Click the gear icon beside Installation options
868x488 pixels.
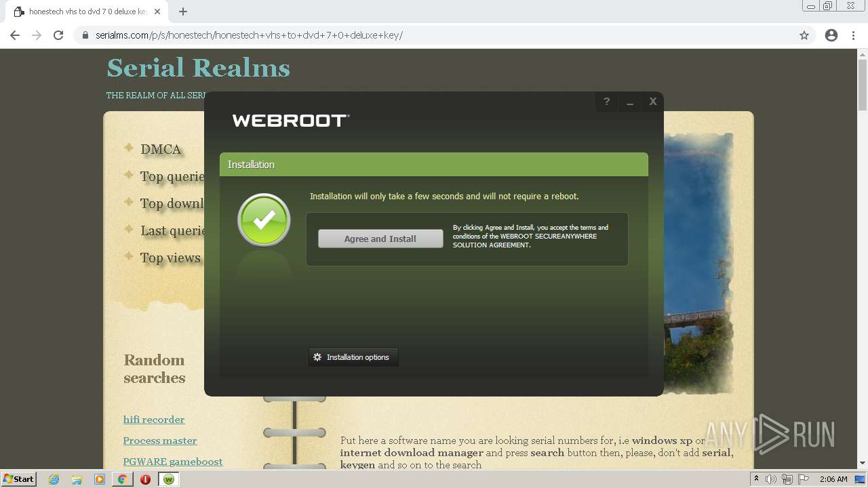(x=317, y=357)
